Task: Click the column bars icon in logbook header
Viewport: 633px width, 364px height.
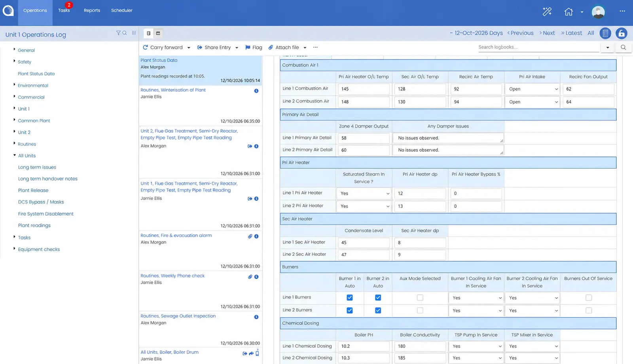Action: click(x=134, y=33)
